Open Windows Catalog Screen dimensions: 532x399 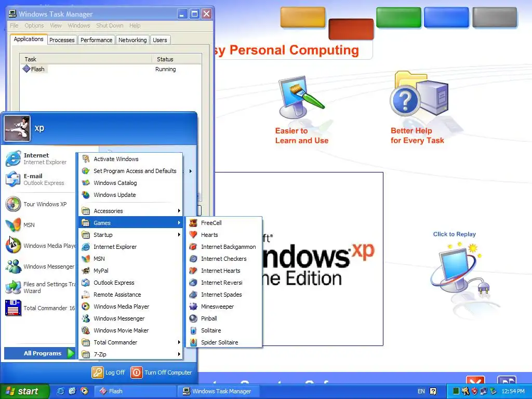pyautogui.click(x=130, y=183)
